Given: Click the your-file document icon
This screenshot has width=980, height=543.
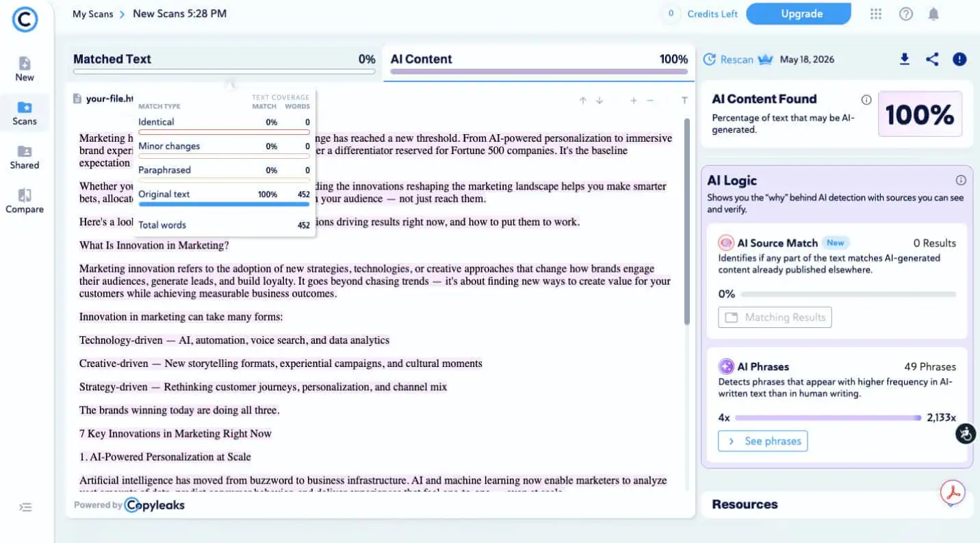Looking at the screenshot, I should 77,99.
